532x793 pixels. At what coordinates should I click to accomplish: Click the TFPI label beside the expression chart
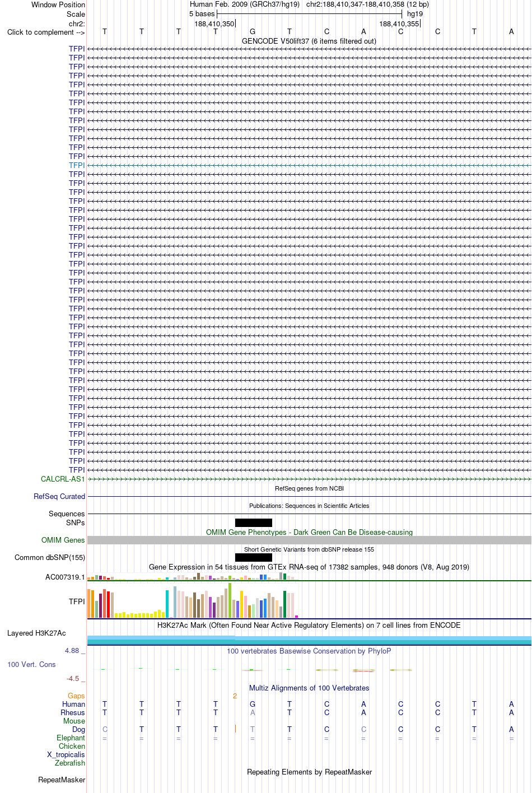pyautogui.click(x=77, y=601)
